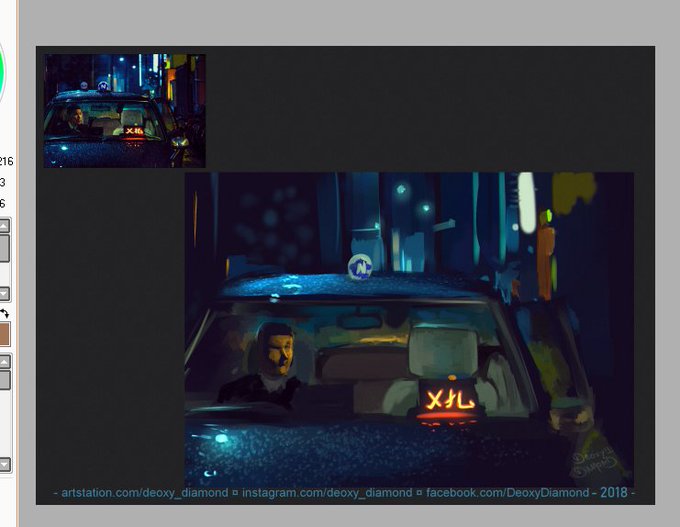Click the lower scrollbar's up arrow
680x527 pixels.
point(4,362)
